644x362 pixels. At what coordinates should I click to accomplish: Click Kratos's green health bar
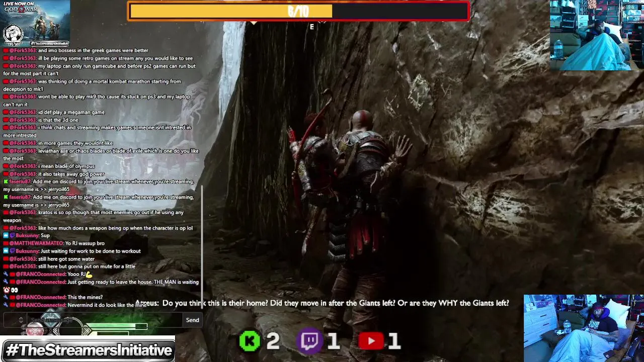point(116,326)
